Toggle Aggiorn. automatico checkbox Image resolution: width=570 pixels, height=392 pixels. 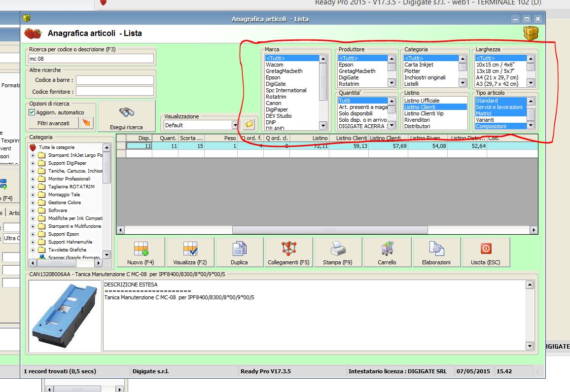click(x=32, y=112)
